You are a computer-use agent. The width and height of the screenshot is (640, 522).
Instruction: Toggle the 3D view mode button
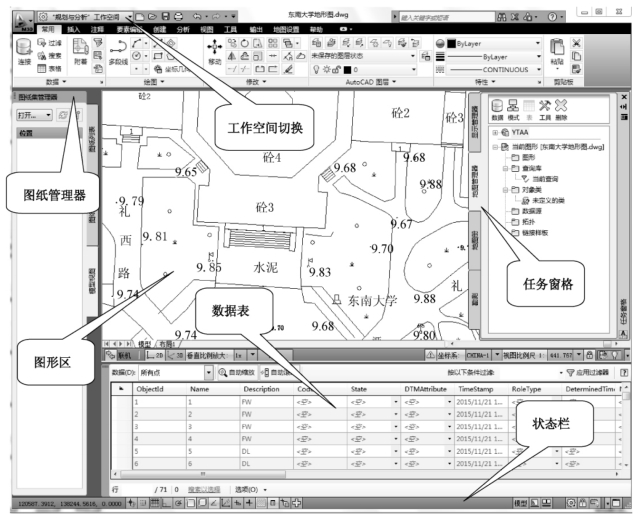click(176, 355)
